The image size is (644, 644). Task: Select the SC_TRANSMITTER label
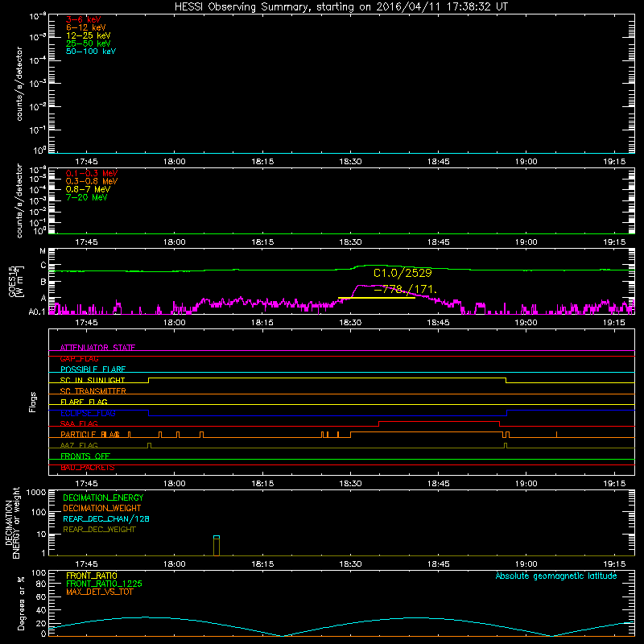point(93,391)
